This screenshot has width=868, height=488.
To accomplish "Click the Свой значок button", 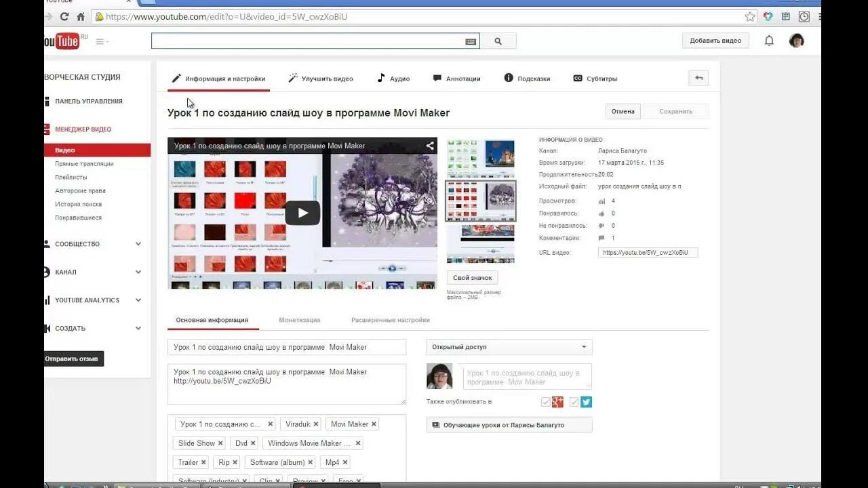I will click(x=473, y=278).
